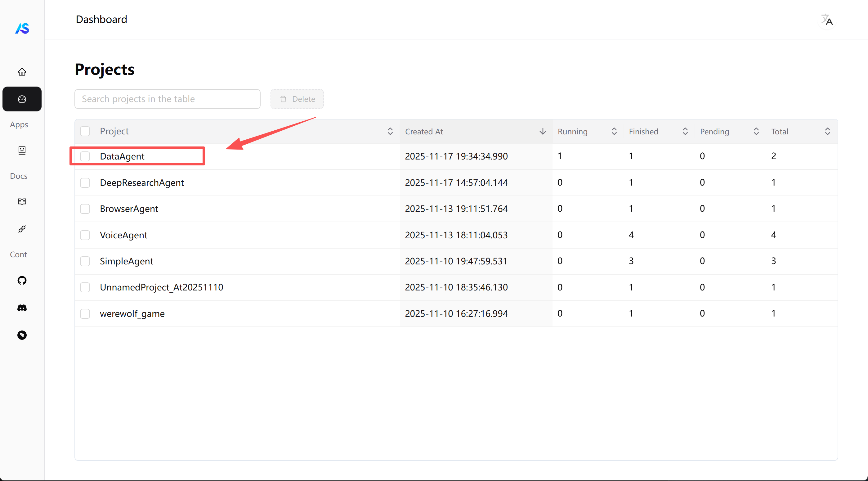Click timestamp 2025-11-17 19:34:34.990
868x481 pixels.
(x=456, y=156)
